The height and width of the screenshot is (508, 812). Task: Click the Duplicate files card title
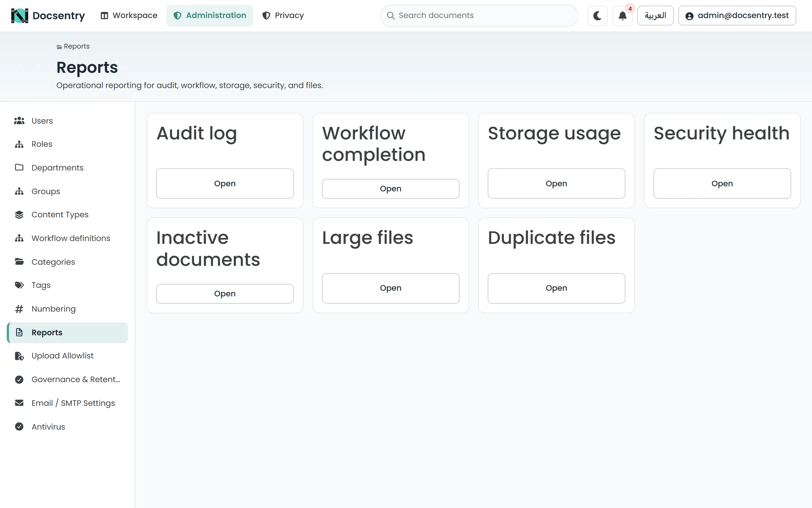click(551, 238)
